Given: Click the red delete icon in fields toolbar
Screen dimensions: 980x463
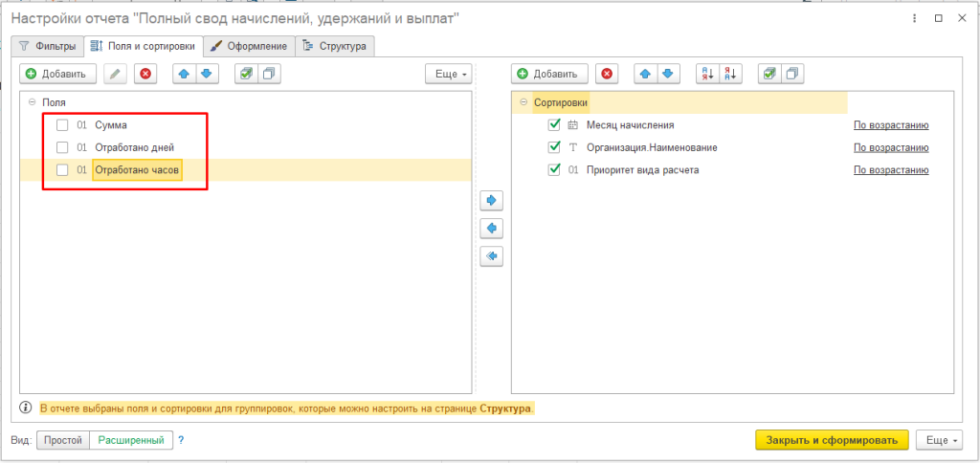Looking at the screenshot, I should coord(145,74).
